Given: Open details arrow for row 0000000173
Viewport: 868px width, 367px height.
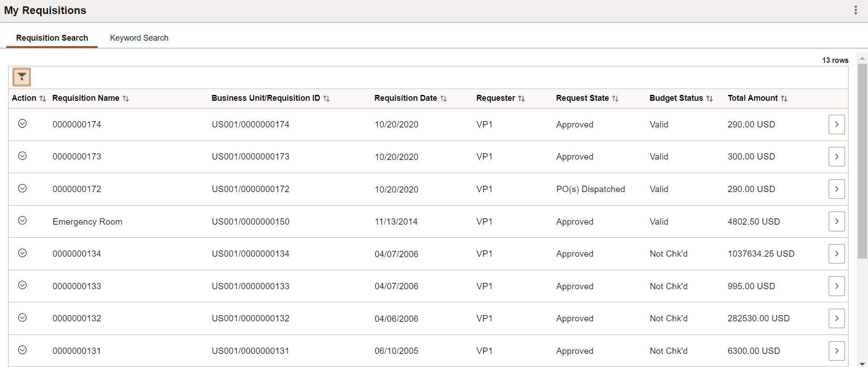Looking at the screenshot, I should 836,156.
